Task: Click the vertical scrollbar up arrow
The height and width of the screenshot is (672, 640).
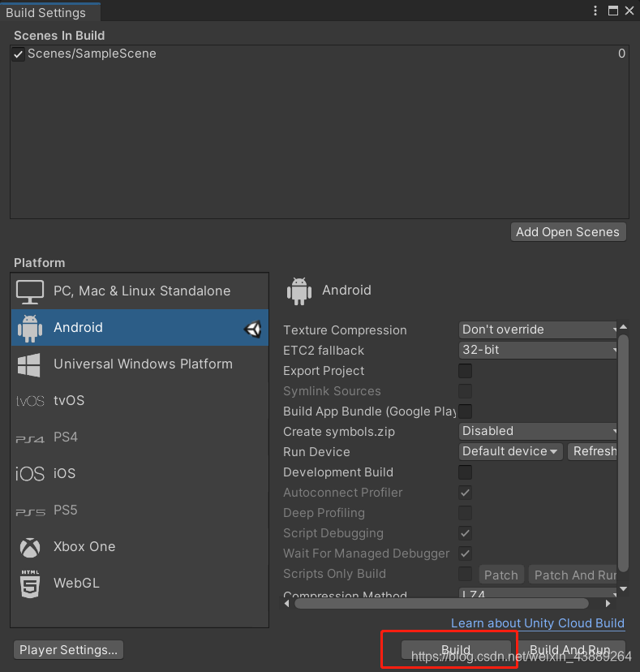Action: point(624,327)
